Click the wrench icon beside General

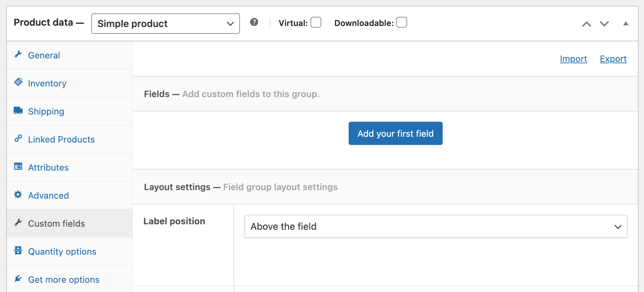18,55
